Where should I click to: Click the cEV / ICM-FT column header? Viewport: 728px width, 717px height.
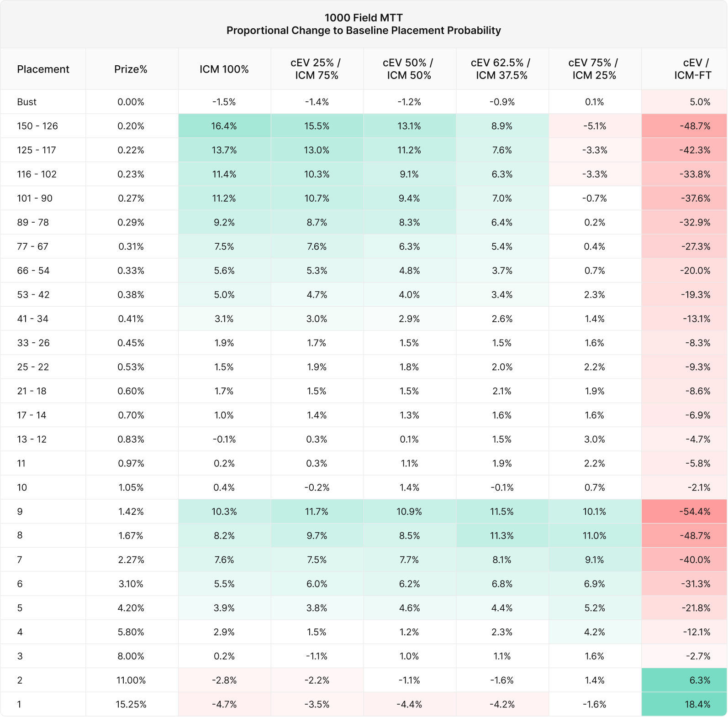pos(693,69)
